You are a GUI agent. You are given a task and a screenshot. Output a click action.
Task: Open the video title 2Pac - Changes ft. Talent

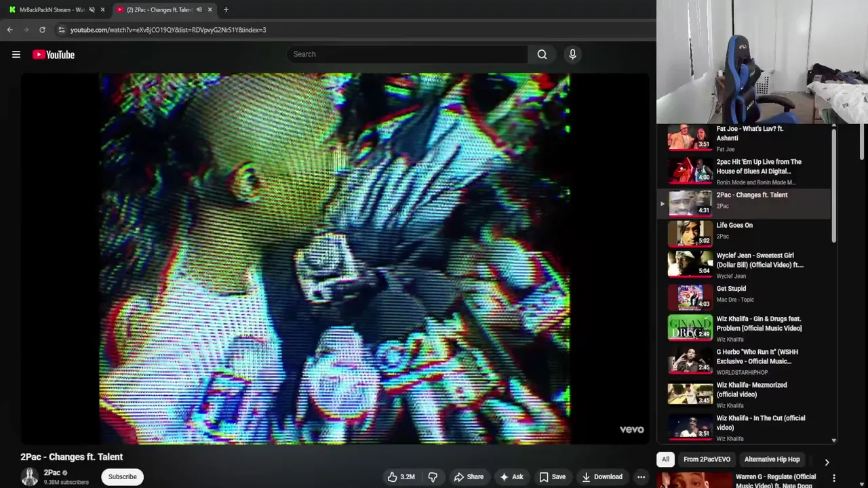tap(71, 457)
